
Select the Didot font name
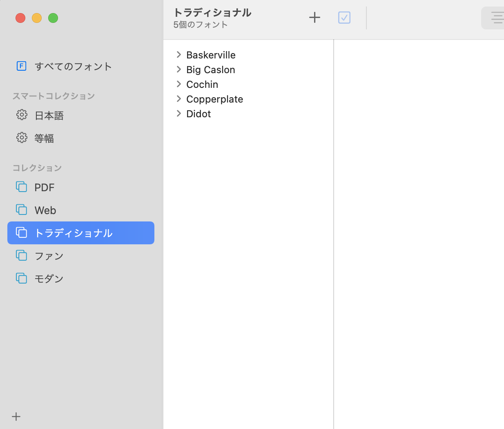pos(198,114)
